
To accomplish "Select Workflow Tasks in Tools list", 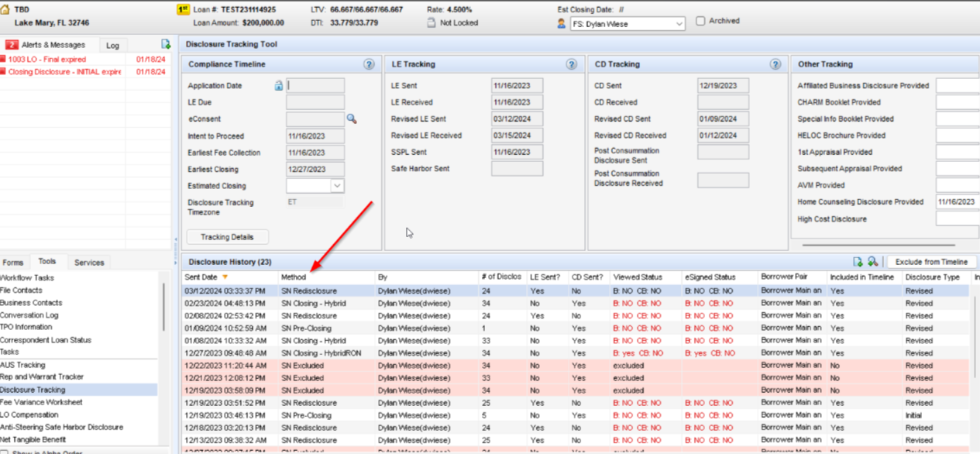I will coord(27,278).
